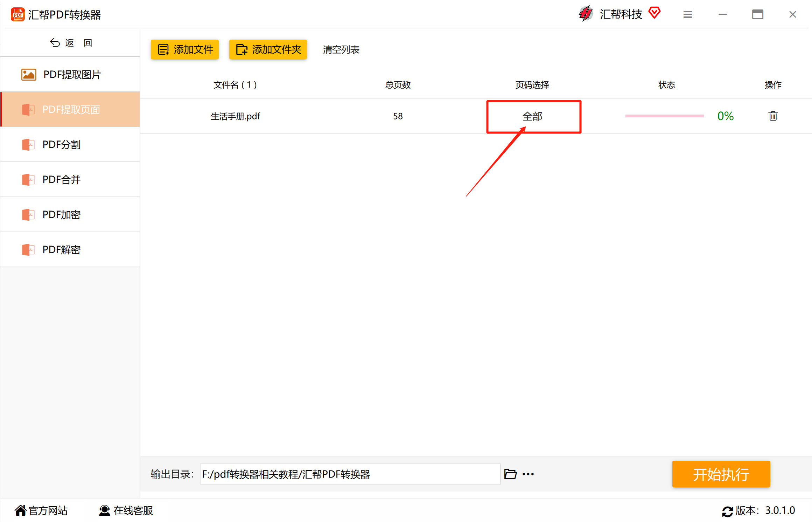Click the 开始执行 button
Viewport: 812px width, 522px height.
click(721, 474)
